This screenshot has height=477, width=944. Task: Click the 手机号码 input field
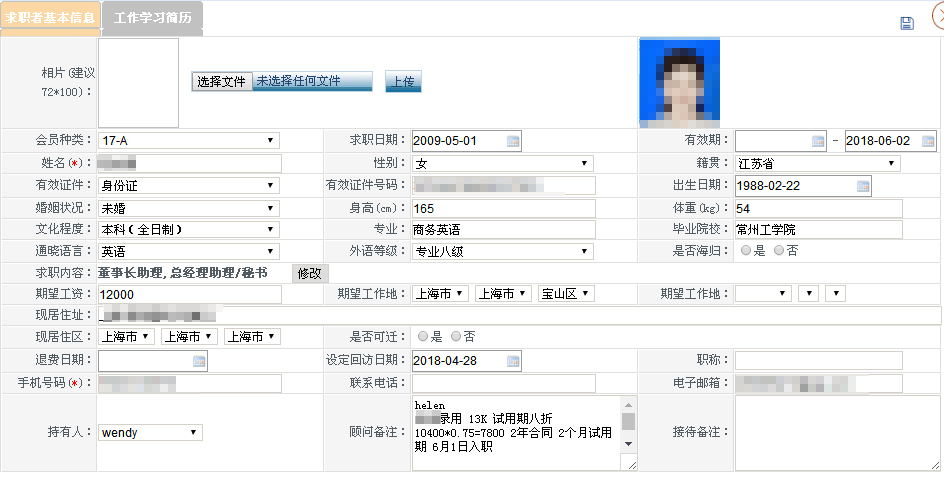click(189, 383)
